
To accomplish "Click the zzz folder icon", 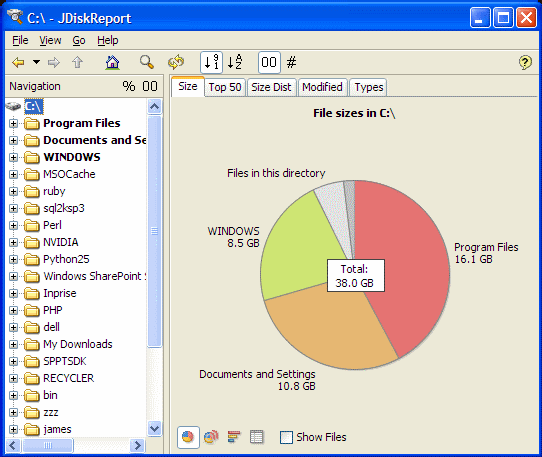I will [32, 412].
